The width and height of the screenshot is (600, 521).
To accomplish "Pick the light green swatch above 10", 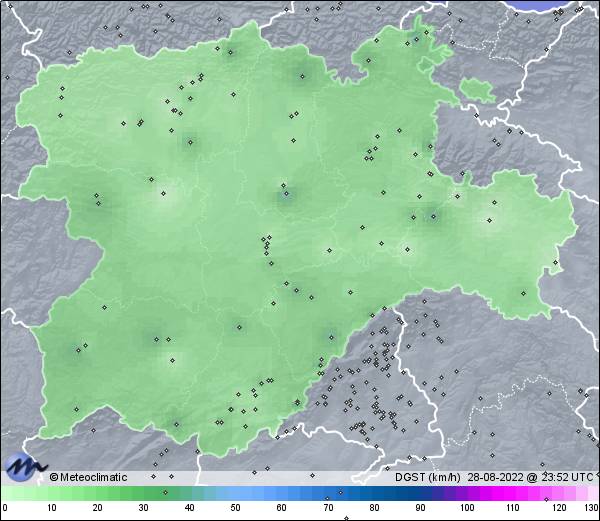I will coord(52,493).
